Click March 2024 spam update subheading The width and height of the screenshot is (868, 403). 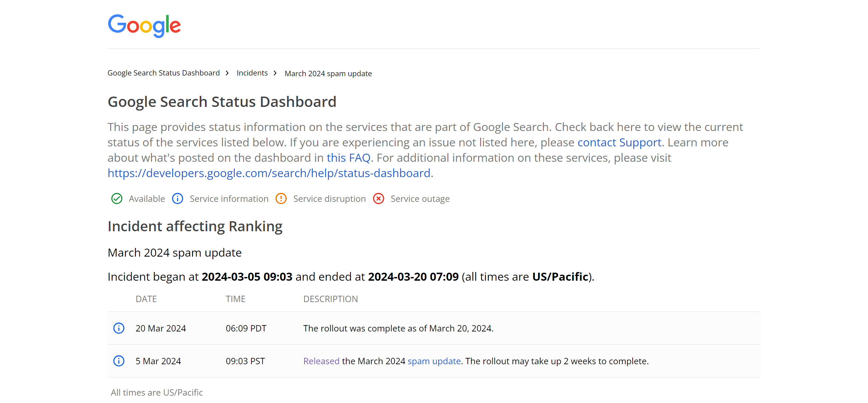[x=175, y=253]
